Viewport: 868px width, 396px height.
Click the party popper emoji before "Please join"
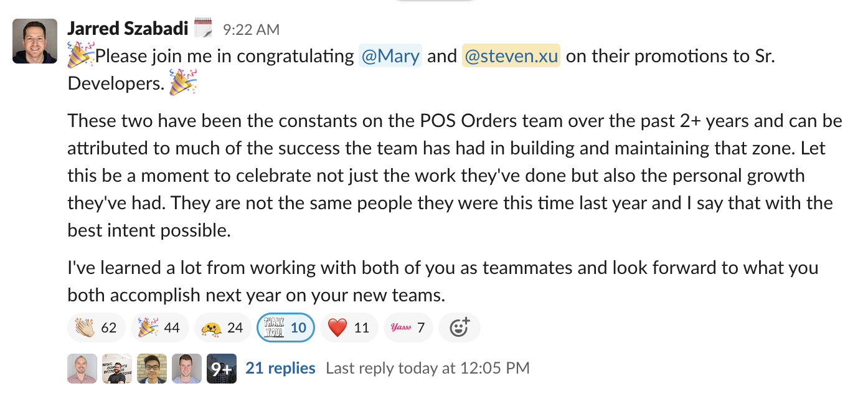click(x=81, y=56)
